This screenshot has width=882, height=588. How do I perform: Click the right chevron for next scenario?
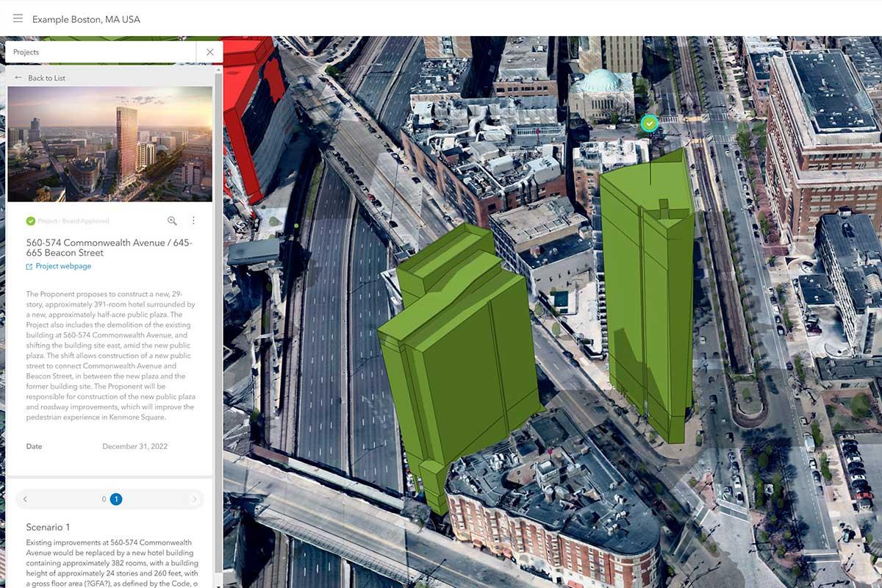click(194, 498)
